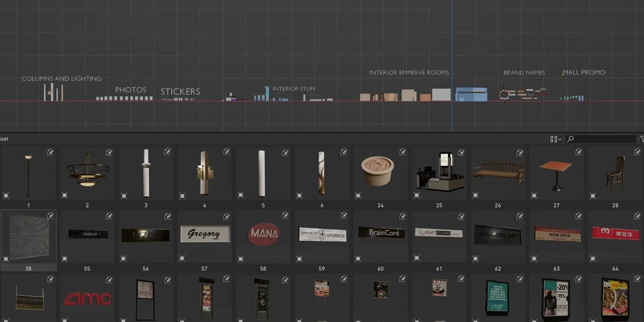Click the edit pencil icon on the red AMC poster thumbnail
The width and height of the screenshot is (644, 322).
[109, 279]
